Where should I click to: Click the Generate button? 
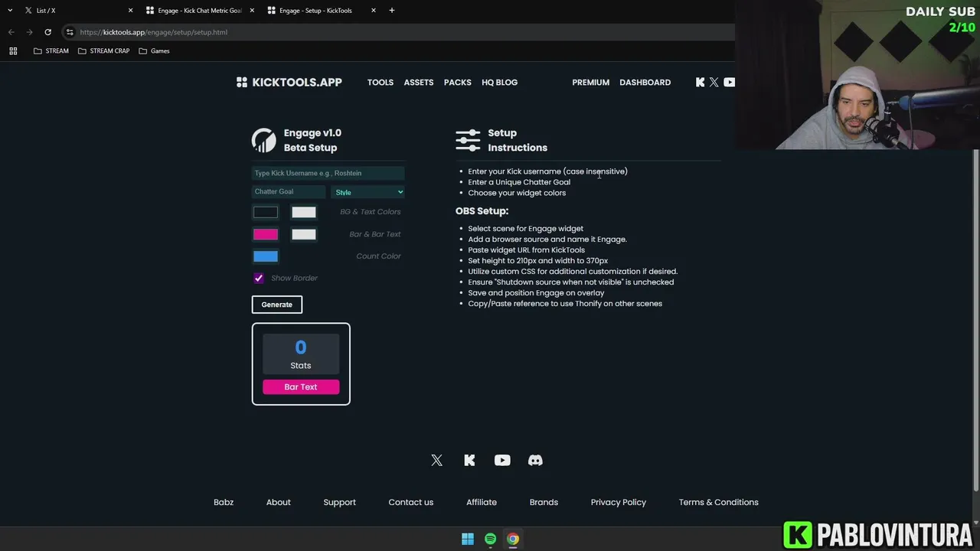(277, 305)
